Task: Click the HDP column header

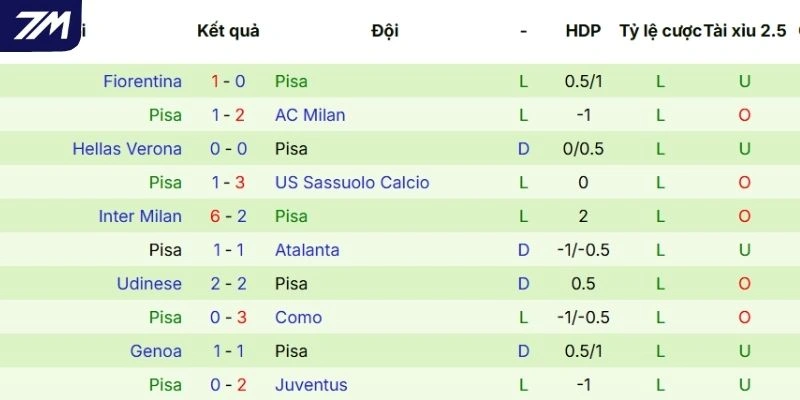Action: pyautogui.click(x=583, y=31)
